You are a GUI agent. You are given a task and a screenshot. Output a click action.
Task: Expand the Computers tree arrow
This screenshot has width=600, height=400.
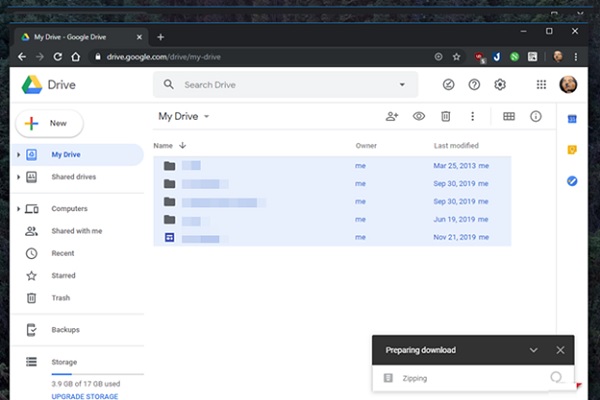(18, 209)
